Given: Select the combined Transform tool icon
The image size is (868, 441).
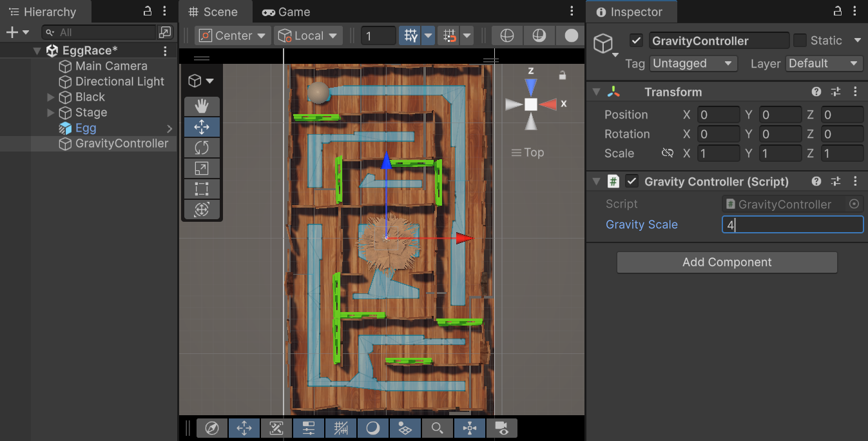Looking at the screenshot, I should 202,210.
